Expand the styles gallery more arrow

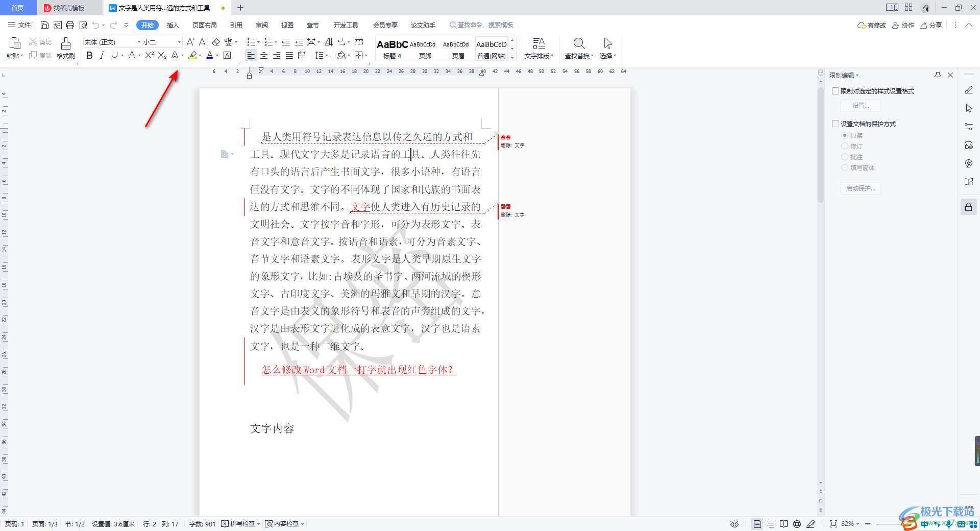point(512,57)
